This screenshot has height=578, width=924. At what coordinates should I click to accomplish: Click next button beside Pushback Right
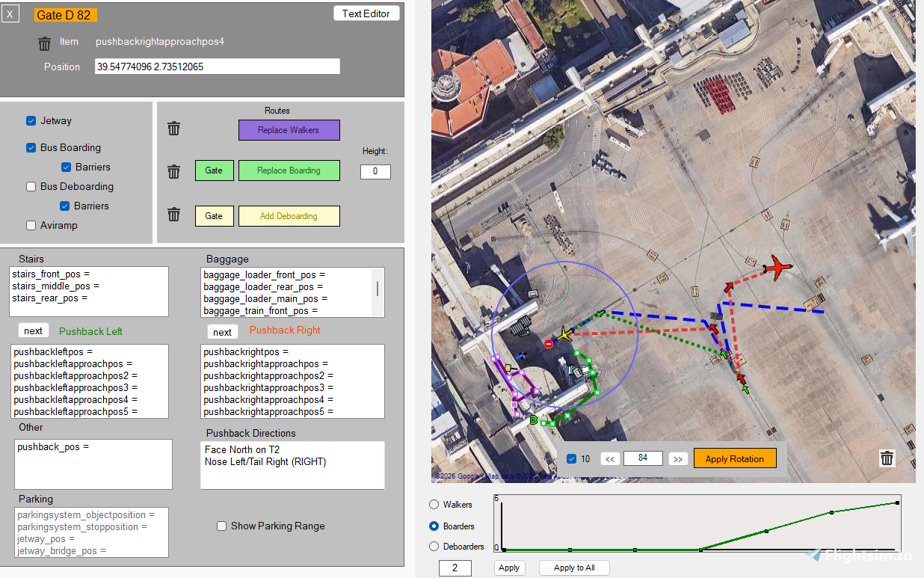click(x=223, y=332)
